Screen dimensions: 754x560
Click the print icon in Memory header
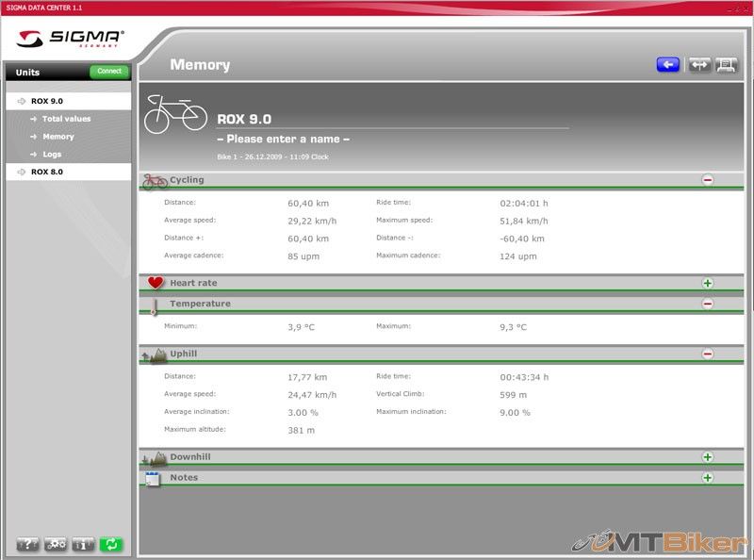(x=727, y=65)
